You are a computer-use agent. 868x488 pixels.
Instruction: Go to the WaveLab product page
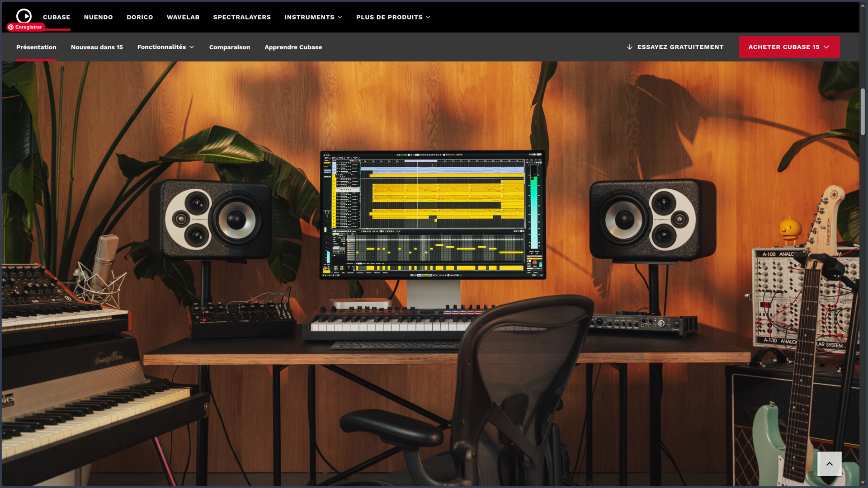pyautogui.click(x=183, y=17)
